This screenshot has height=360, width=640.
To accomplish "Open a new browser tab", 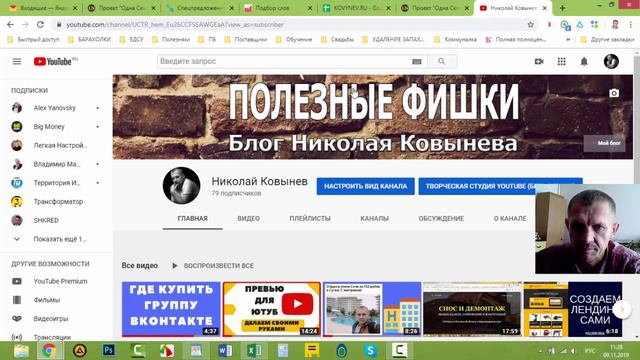I will point(562,8).
